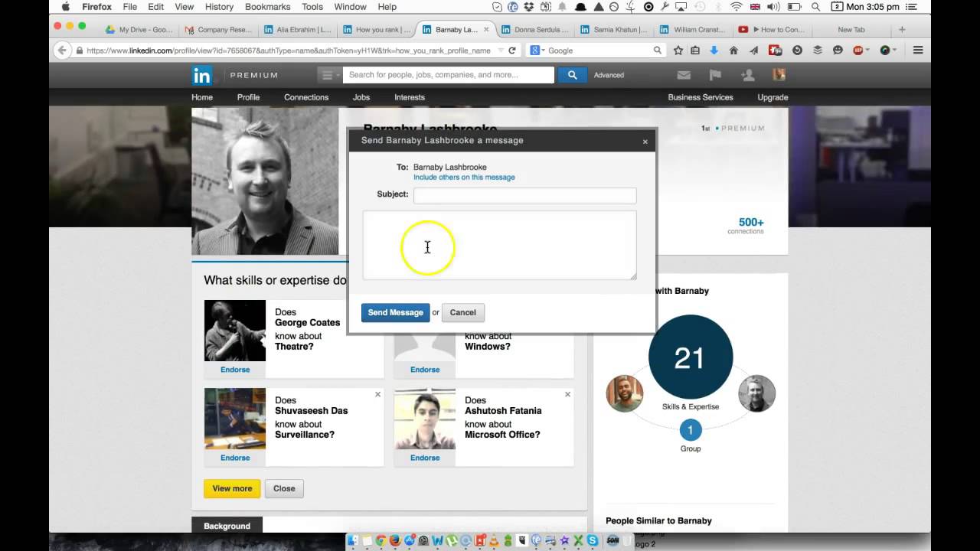Close the Send message dialog with X
980x551 pixels.
645,142
